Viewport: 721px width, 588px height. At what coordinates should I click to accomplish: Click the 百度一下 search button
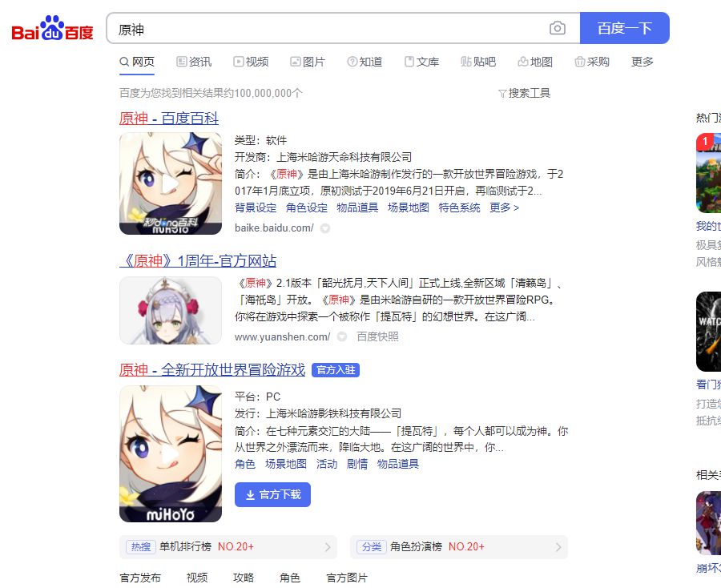[624, 29]
